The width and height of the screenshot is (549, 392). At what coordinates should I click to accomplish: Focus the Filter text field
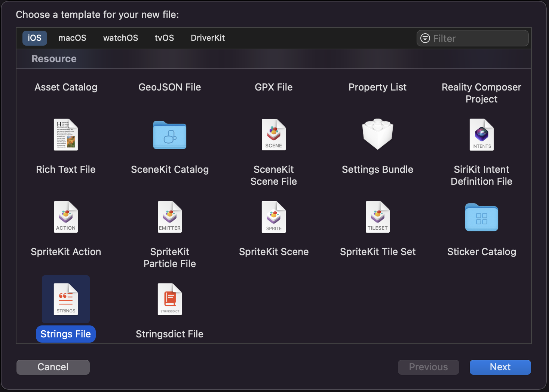pyautogui.click(x=473, y=38)
